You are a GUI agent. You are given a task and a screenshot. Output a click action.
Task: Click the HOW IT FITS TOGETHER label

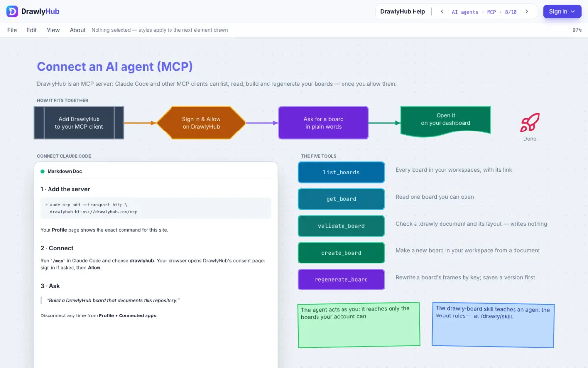pos(63,101)
